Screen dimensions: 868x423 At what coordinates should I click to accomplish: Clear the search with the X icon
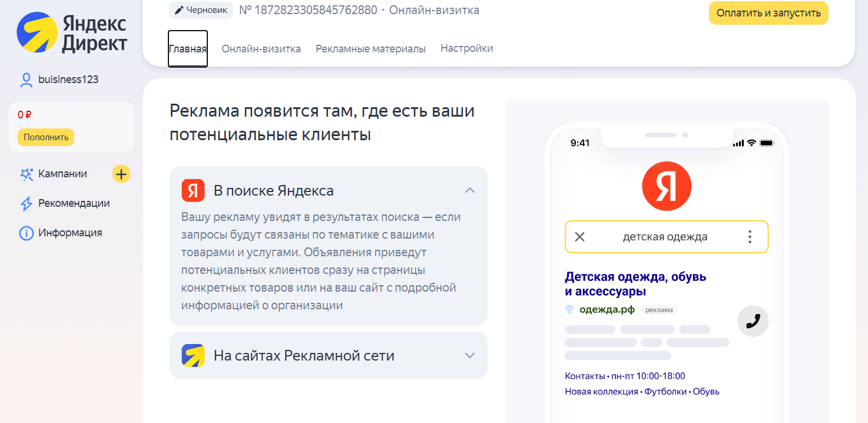pyautogui.click(x=579, y=237)
